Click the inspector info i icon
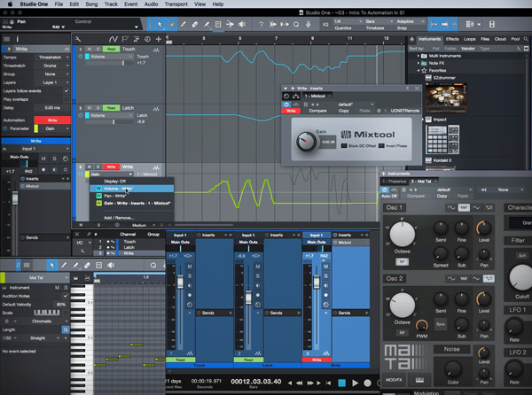 18,39
